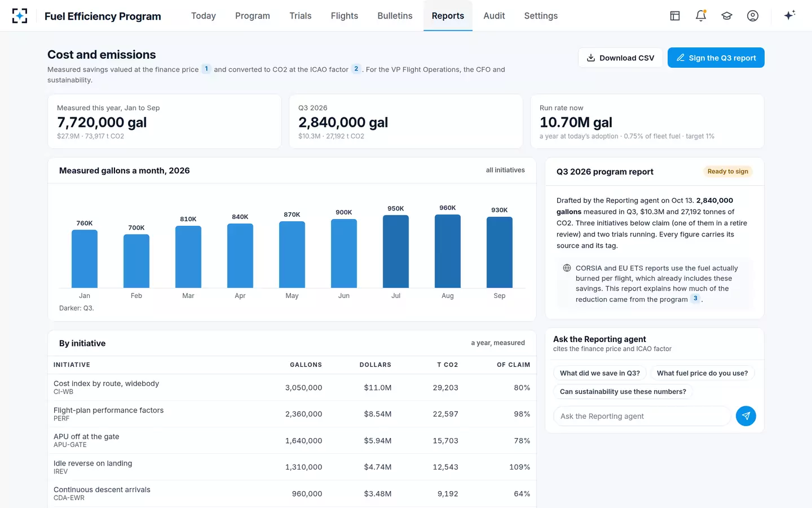Select the APU off at the gate row
This screenshot has width=812, height=508.
tap(292, 440)
